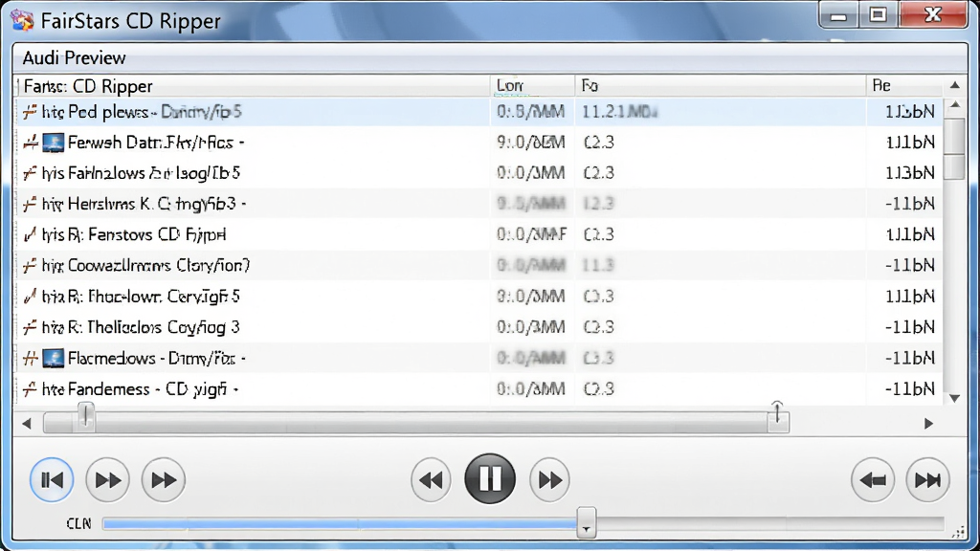
Task: Sort by the "Fo" column header
Action: [720, 85]
